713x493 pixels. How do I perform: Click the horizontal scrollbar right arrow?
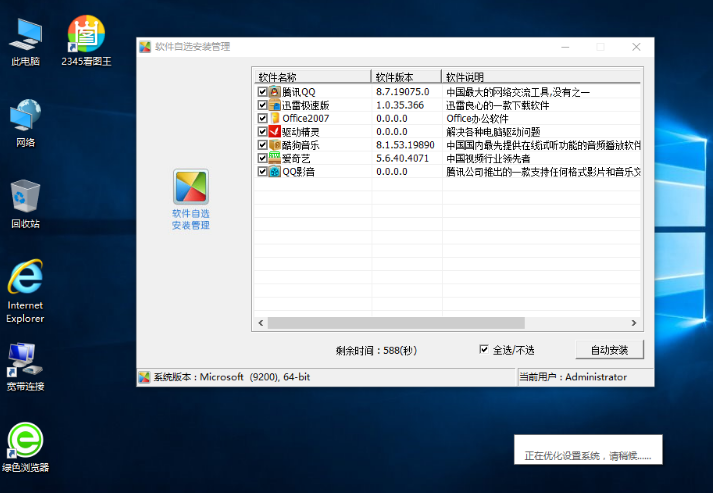pos(634,323)
